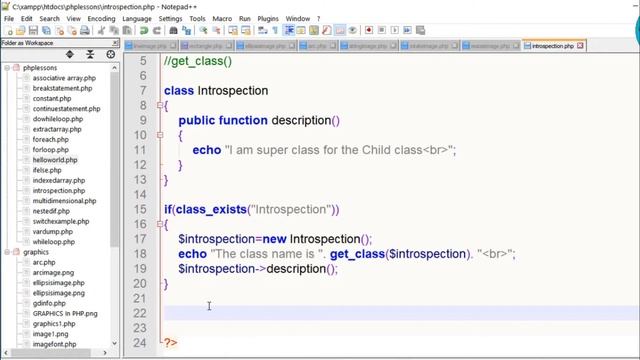The width and height of the screenshot is (640, 360).
Task: Toggle the indent guide toolbar button
Action: tap(289, 31)
